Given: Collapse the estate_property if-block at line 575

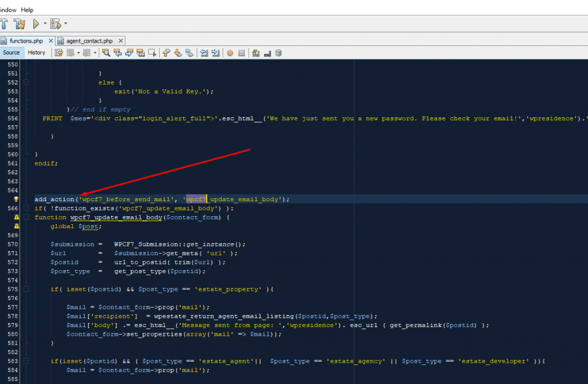Looking at the screenshot, I should (x=26, y=289).
